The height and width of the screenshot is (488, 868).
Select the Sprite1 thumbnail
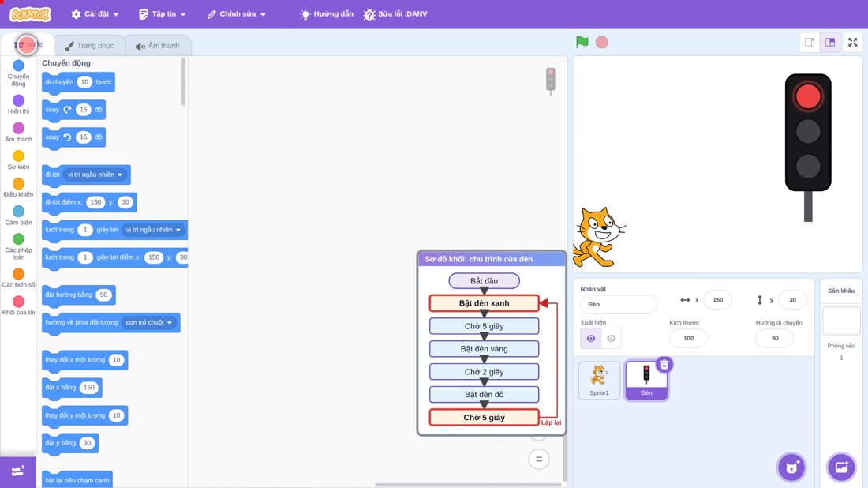[599, 380]
